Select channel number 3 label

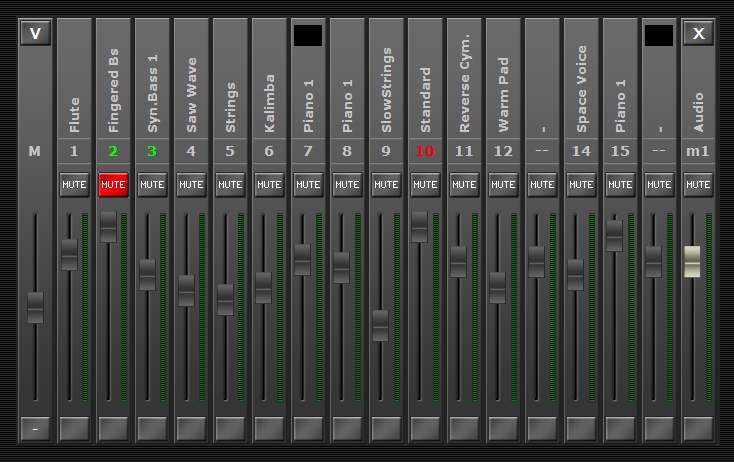(x=152, y=151)
